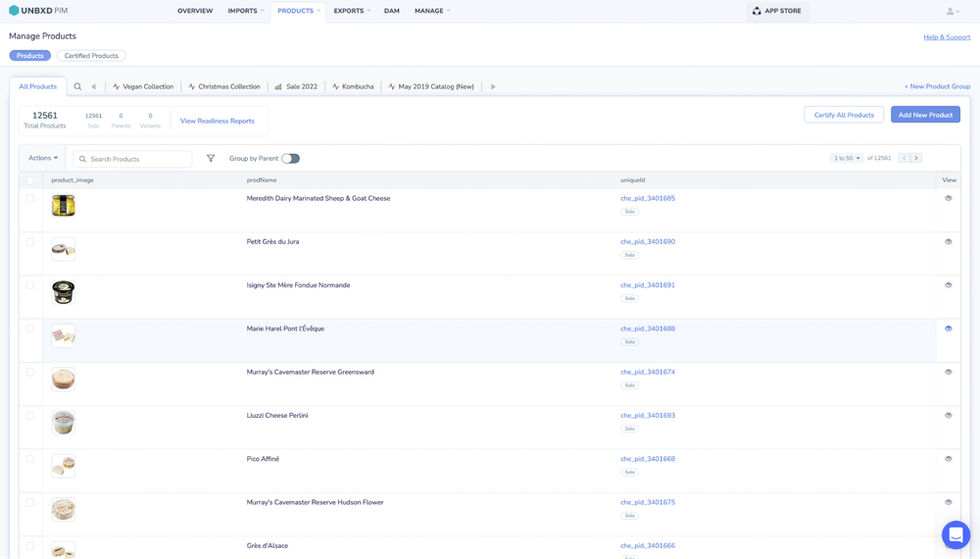Click the uniqueId column header
The width and height of the screenshot is (980, 559).
coord(632,180)
